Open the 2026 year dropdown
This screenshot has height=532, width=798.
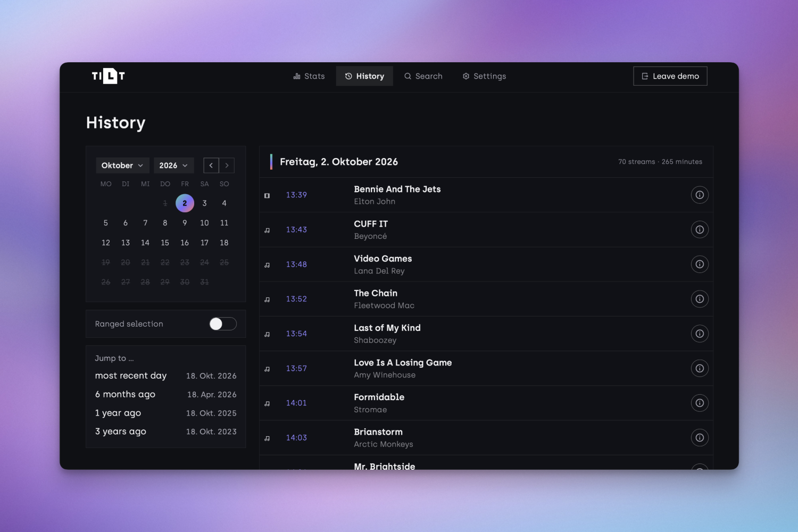pyautogui.click(x=173, y=165)
